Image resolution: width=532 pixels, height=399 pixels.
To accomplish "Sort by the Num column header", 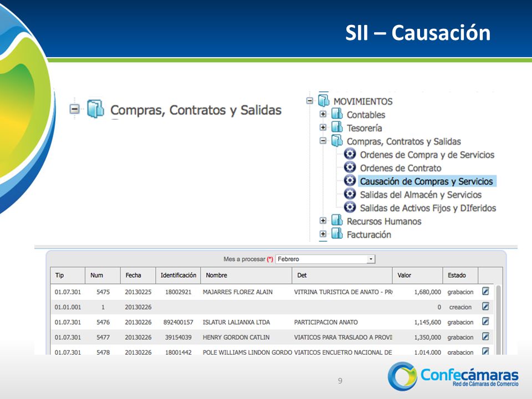I will 103,275.
